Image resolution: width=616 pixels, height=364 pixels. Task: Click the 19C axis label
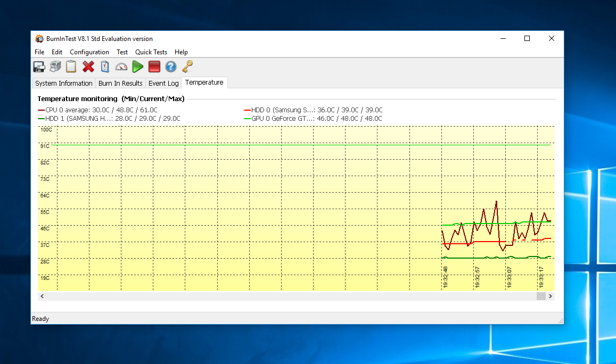click(x=45, y=278)
